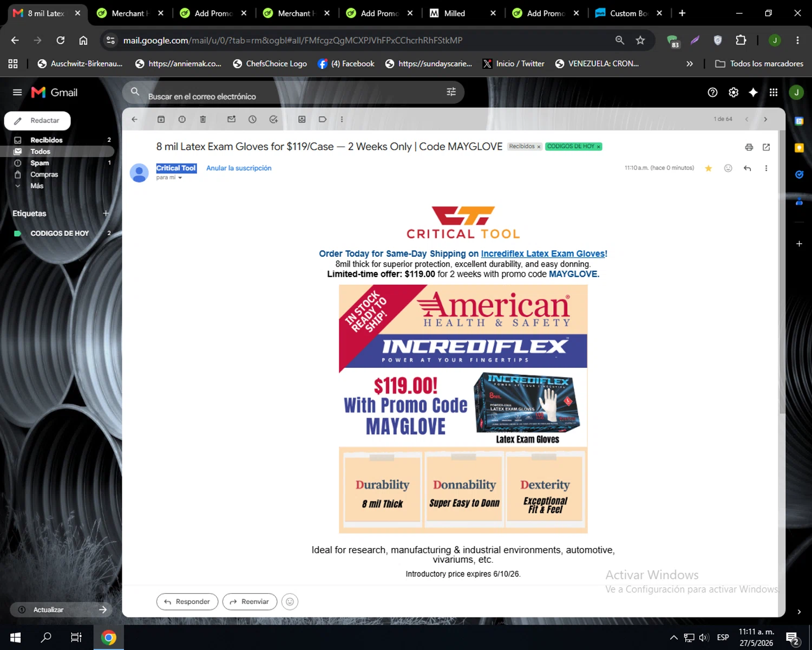Viewport: 812px width, 650px height.
Task: Open Google Keep side panel
Action: coord(799,148)
